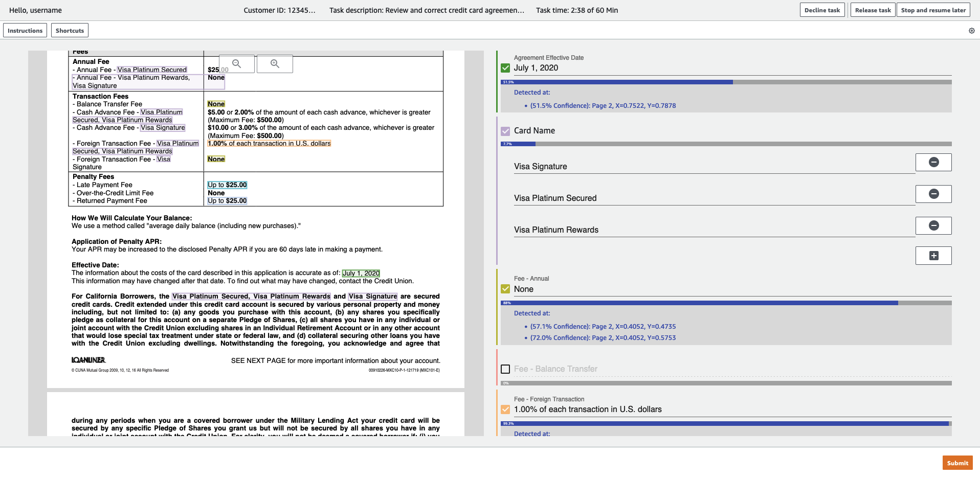Select highlighted July 1, 2020 in the document
This screenshot has width=980, height=478.
coord(361,273)
